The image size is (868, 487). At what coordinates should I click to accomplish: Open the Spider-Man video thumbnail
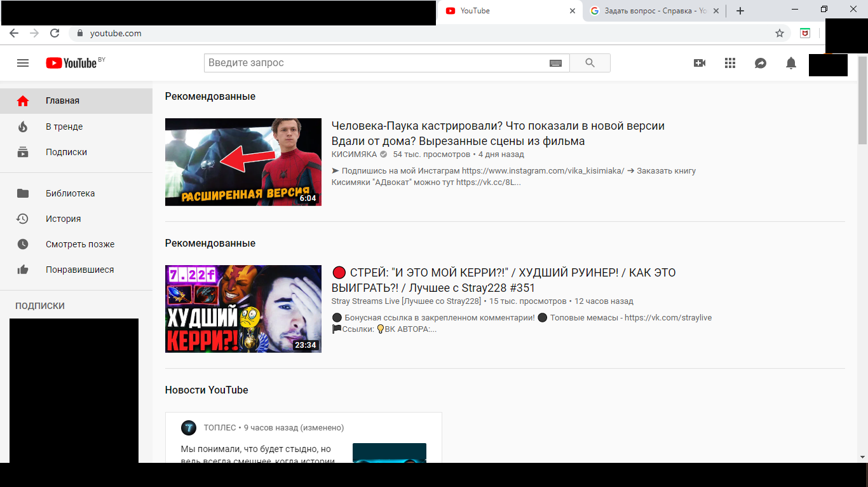[243, 162]
